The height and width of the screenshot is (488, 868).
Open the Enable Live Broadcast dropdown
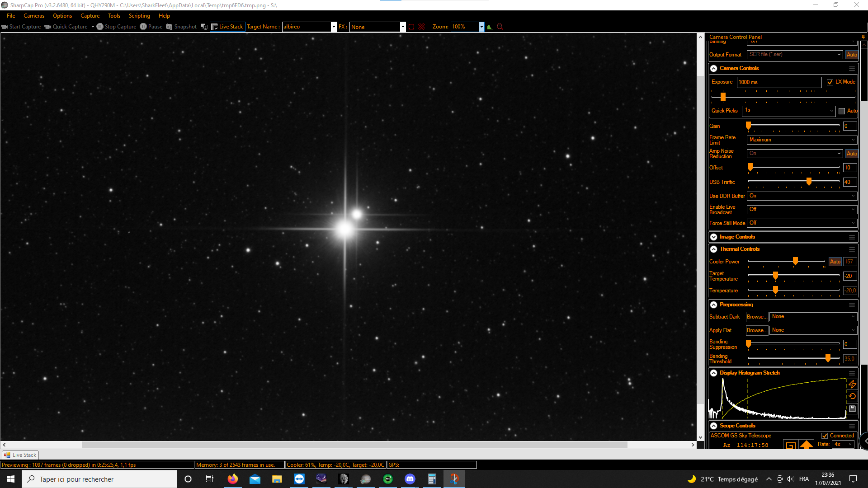802,210
